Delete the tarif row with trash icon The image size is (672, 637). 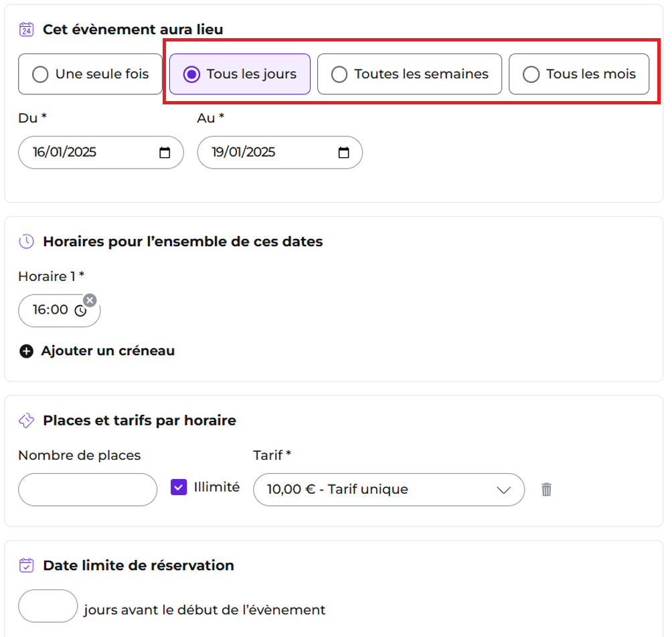pyautogui.click(x=546, y=489)
